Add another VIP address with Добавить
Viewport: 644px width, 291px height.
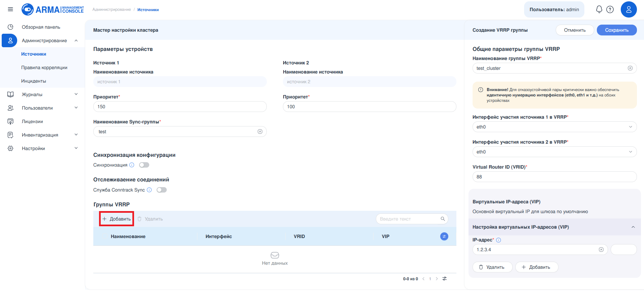pyautogui.click(x=537, y=267)
